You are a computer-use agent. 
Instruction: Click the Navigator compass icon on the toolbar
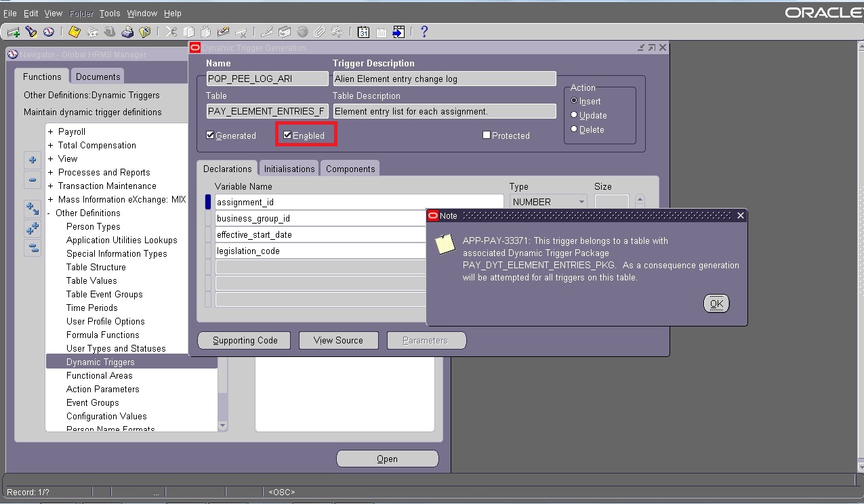49,31
